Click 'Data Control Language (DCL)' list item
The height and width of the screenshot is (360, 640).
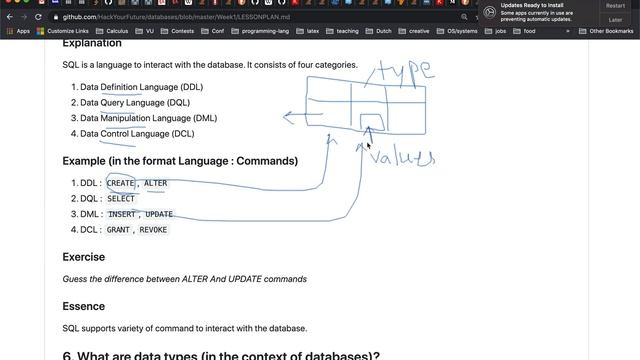pyautogui.click(x=137, y=133)
